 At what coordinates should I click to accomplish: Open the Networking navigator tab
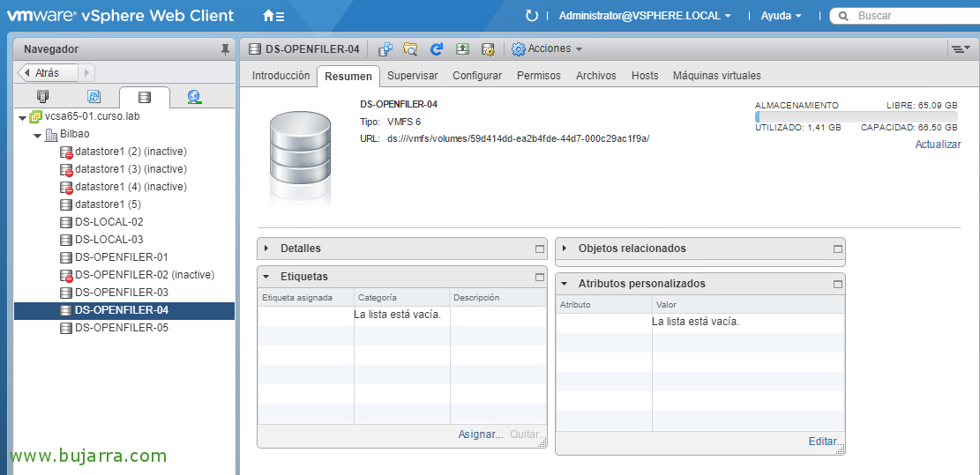click(194, 96)
